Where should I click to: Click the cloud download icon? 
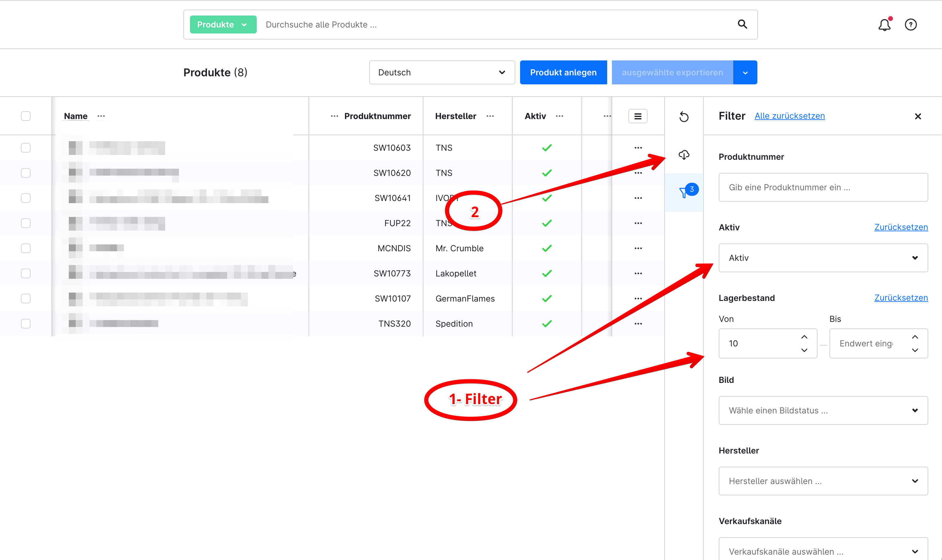click(684, 155)
